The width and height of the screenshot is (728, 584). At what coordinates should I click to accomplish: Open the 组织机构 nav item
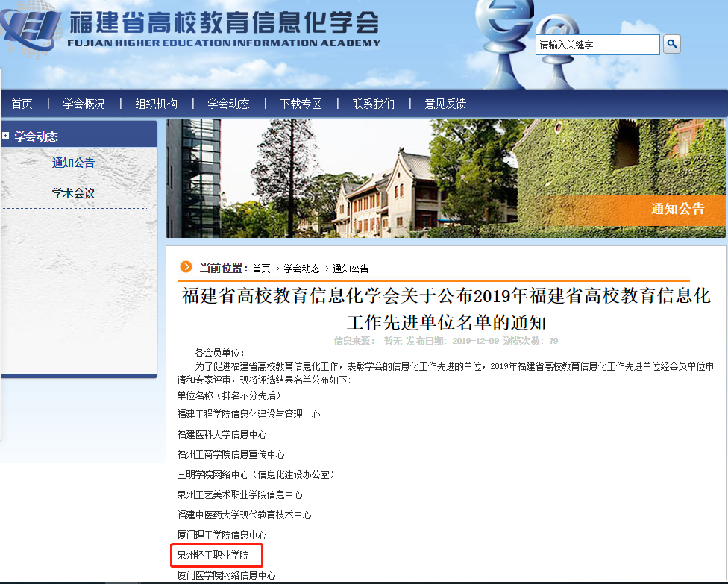point(157,104)
